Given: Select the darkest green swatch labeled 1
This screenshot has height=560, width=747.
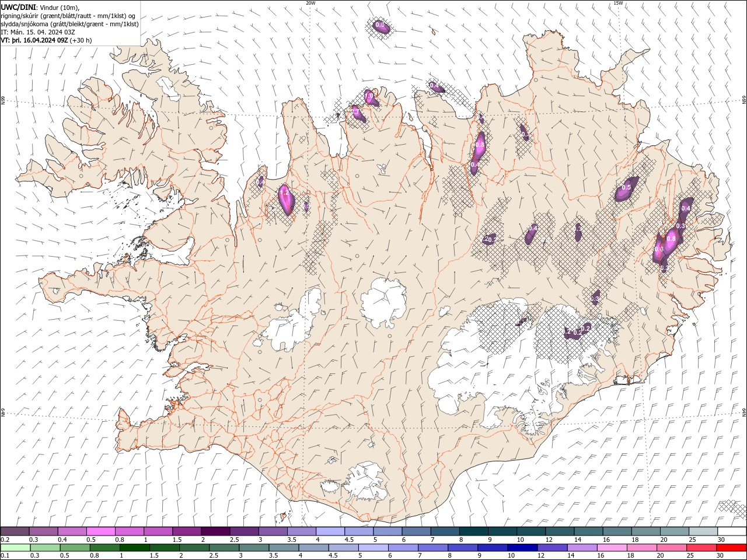Looking at the screenshot, I should point(134,548).
